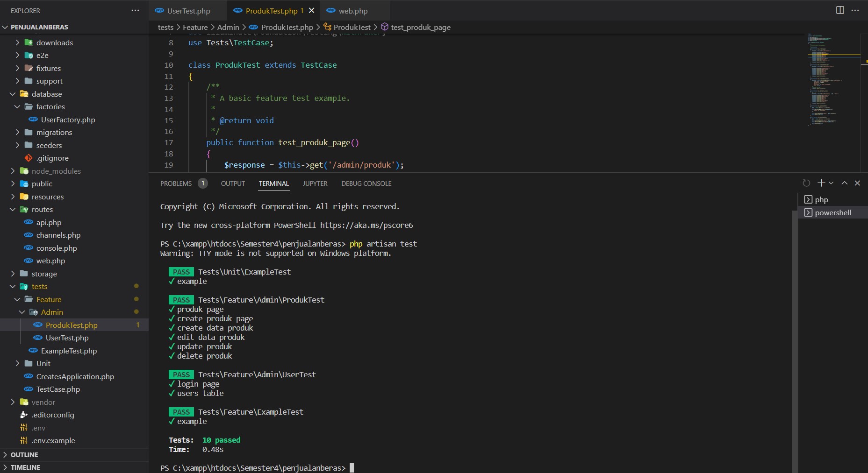
Task: Collapse the database folder
Action: (13, 94)
